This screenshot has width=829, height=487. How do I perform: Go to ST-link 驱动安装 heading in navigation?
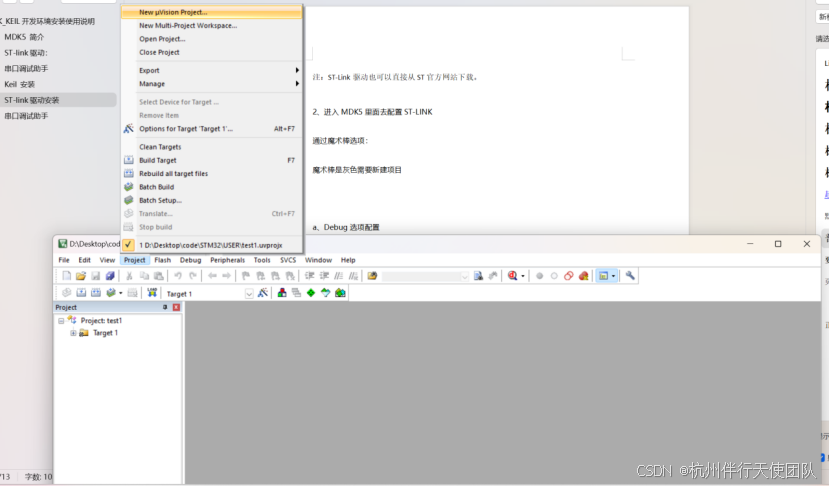tap(32, 100)
